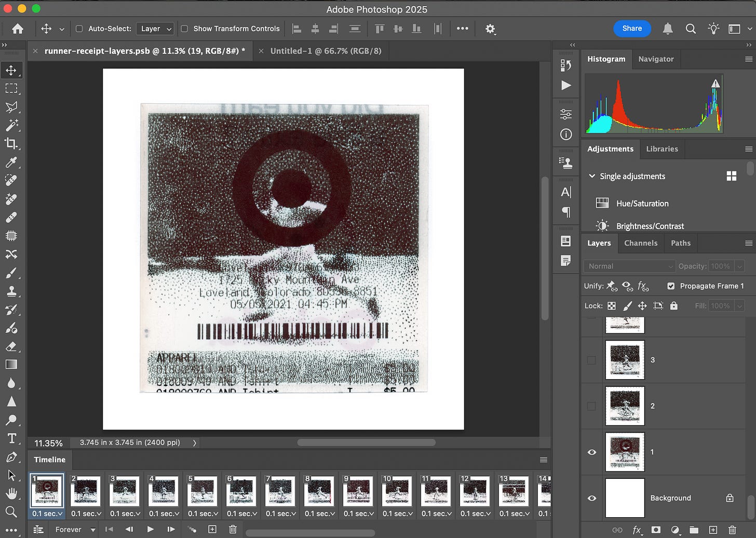Open Actions panel play icon
Screen dimensions: 756x538
[x=566, y=85]
